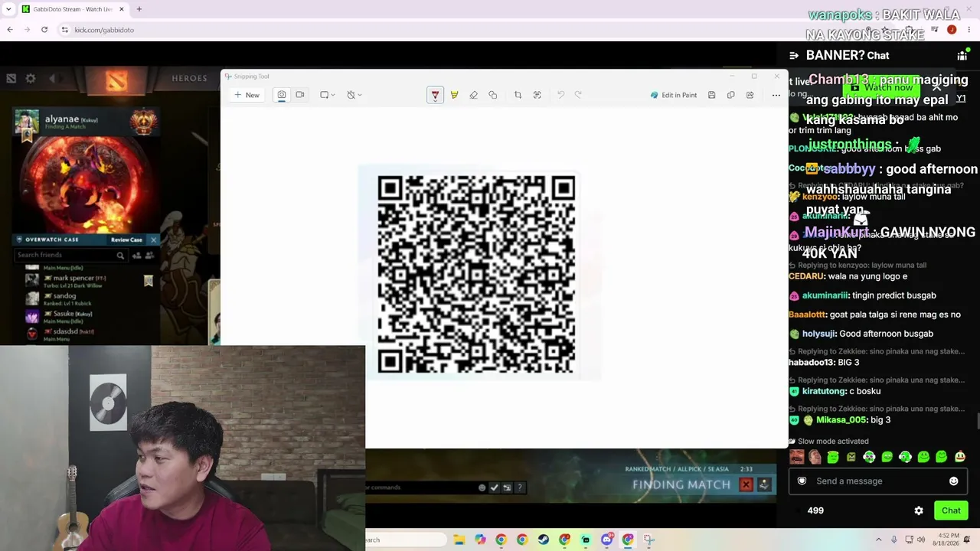Open Discord from the taskbar
980x551 pixels.
coord(606,540)
